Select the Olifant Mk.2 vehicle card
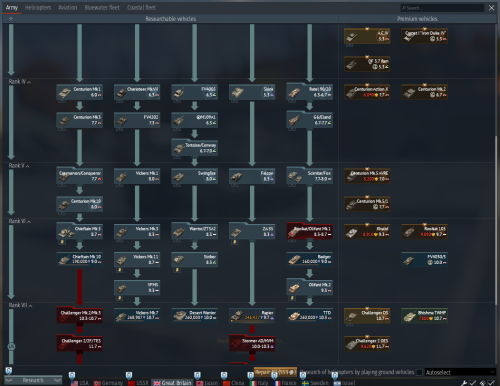Viewport: 500px width, 386px height. pos(309,288)
